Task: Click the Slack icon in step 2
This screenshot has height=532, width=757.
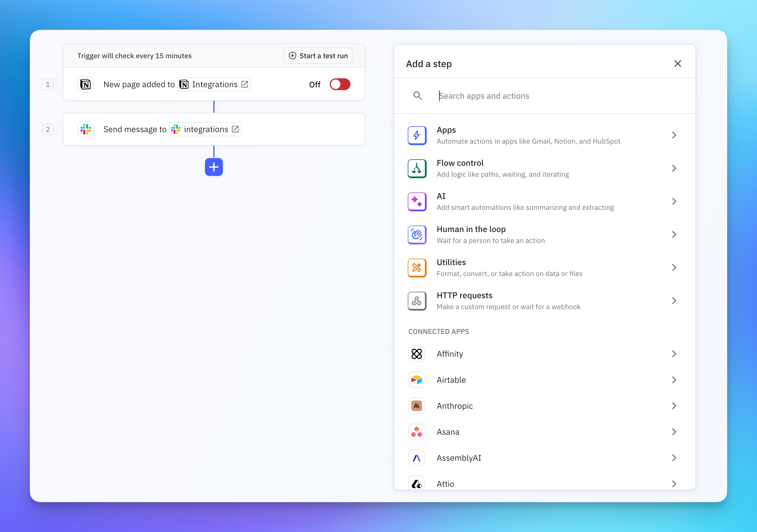Action: [x=86, y=129]
